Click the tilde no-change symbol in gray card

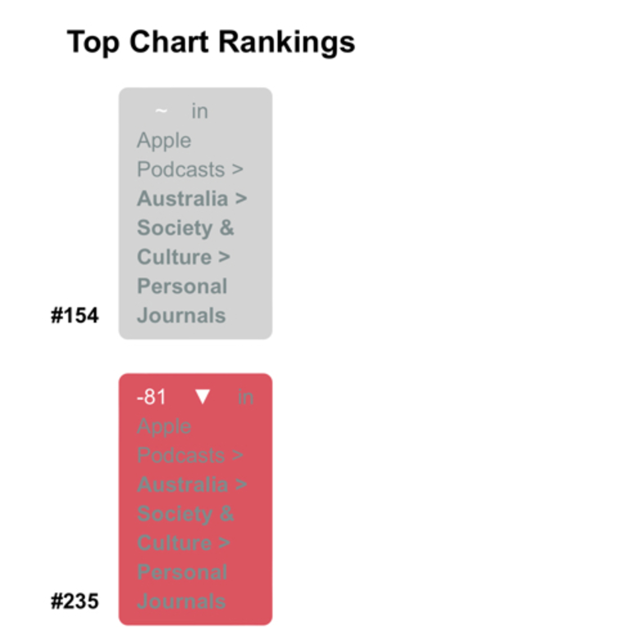pos(161,111)
